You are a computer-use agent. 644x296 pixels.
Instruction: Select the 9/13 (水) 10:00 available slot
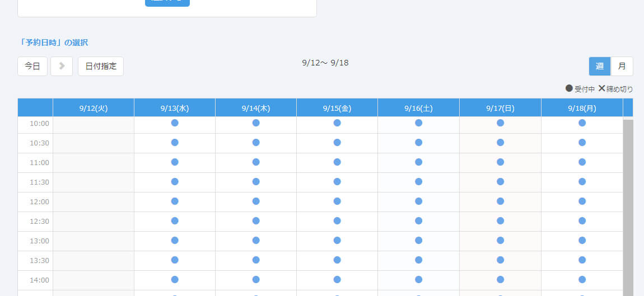pos(175,123)
